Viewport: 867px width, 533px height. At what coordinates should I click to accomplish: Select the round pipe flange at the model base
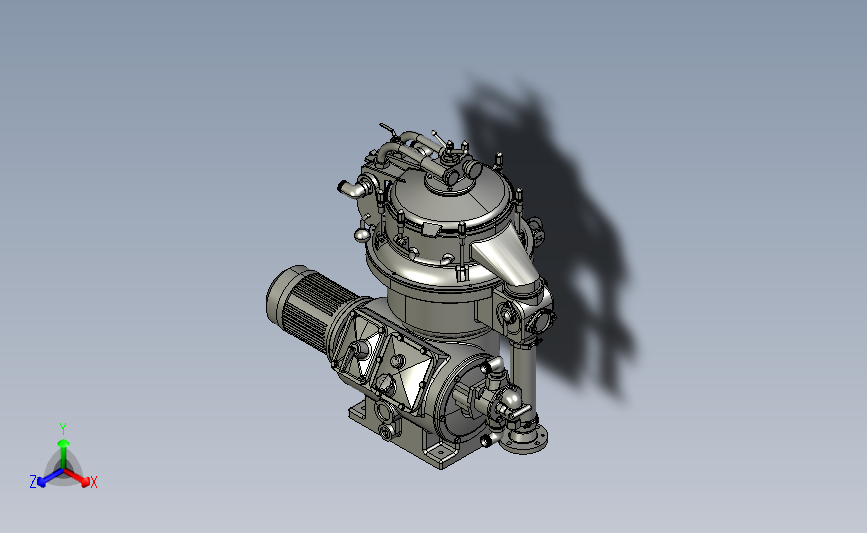524,438
